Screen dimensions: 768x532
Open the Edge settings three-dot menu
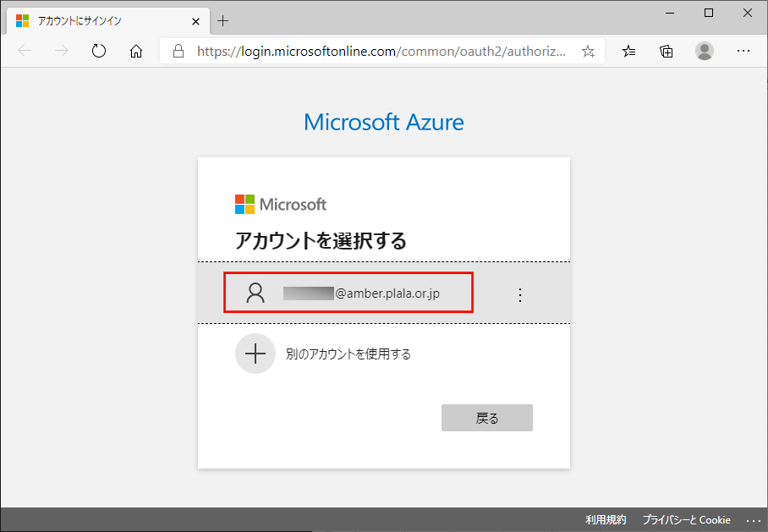pyautogui.click(x=743, y=51)
